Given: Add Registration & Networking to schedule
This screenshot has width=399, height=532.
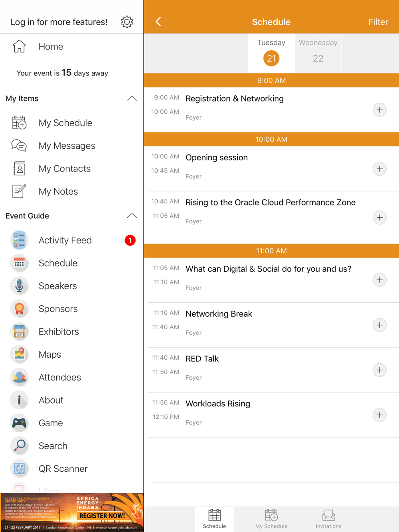Looking at the screenshot, I should coord(379,110).
